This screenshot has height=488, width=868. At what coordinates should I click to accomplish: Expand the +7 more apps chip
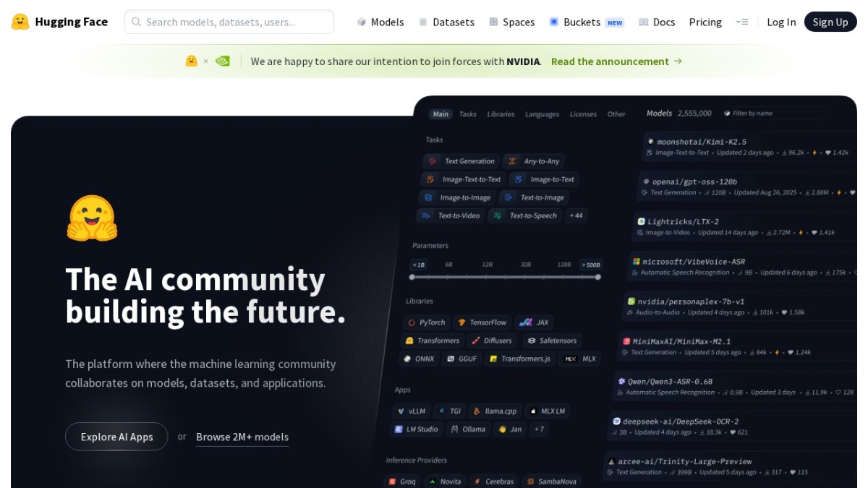pos(539,429)
